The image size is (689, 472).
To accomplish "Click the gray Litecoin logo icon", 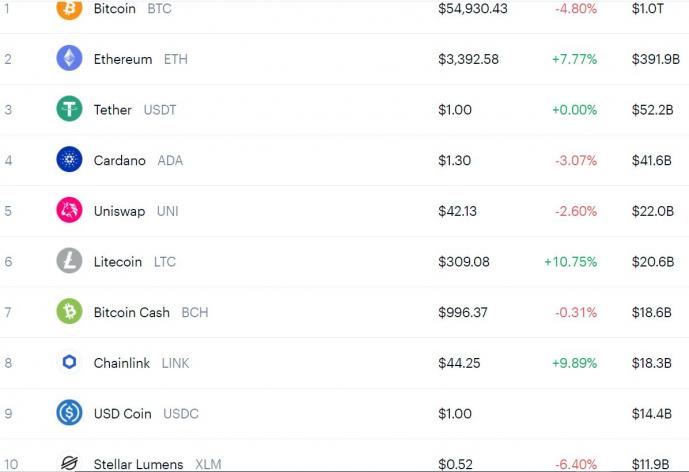I will [69, 261].
